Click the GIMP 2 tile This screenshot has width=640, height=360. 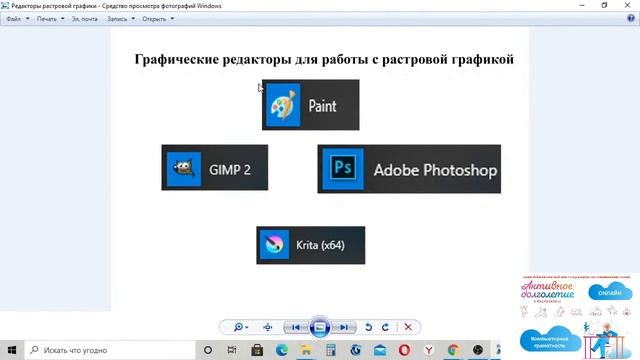[215, 167]
